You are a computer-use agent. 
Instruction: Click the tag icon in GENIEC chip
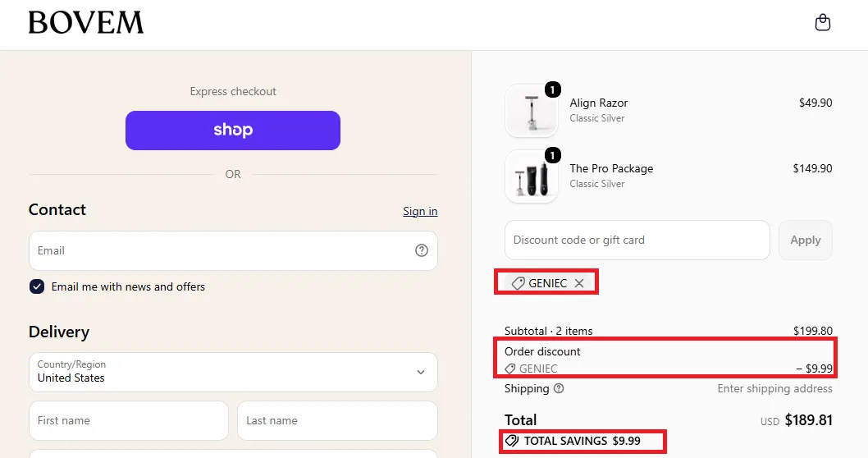[518, 283]
